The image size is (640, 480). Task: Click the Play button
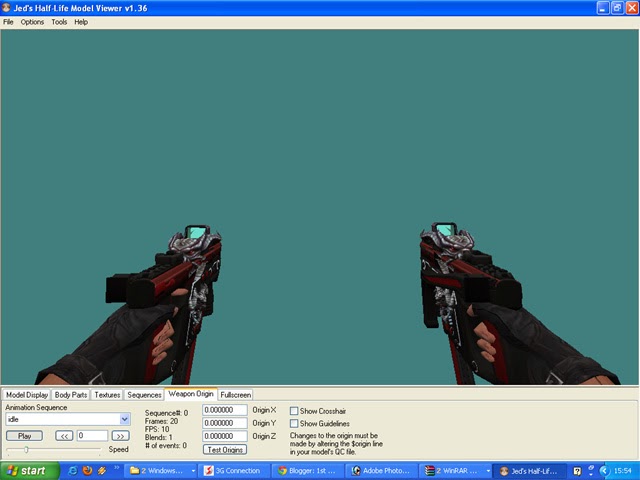24,436
